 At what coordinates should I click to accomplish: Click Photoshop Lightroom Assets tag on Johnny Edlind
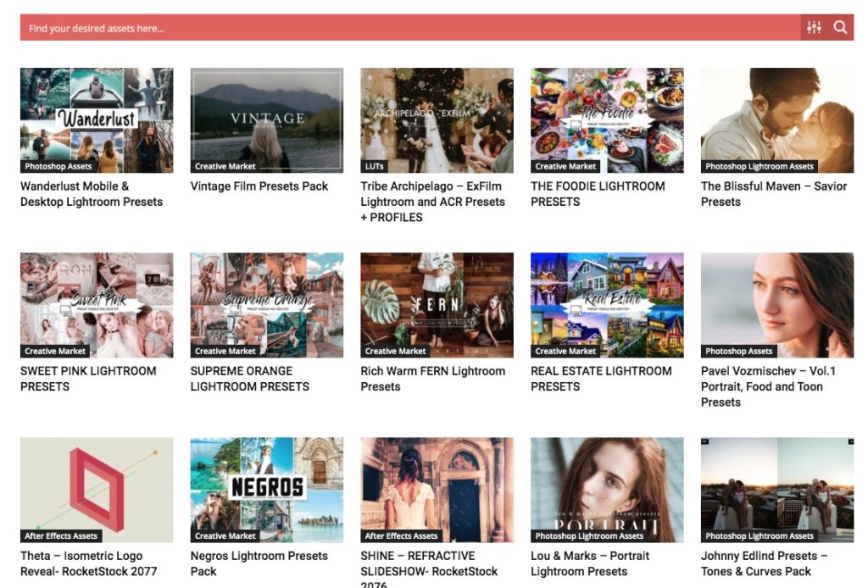coord(759,536)
